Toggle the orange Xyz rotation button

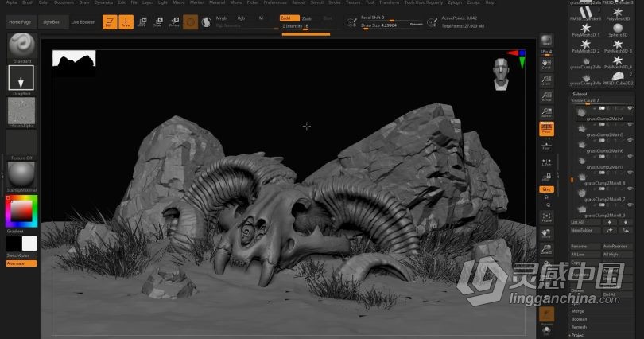(x=547, y=189)
